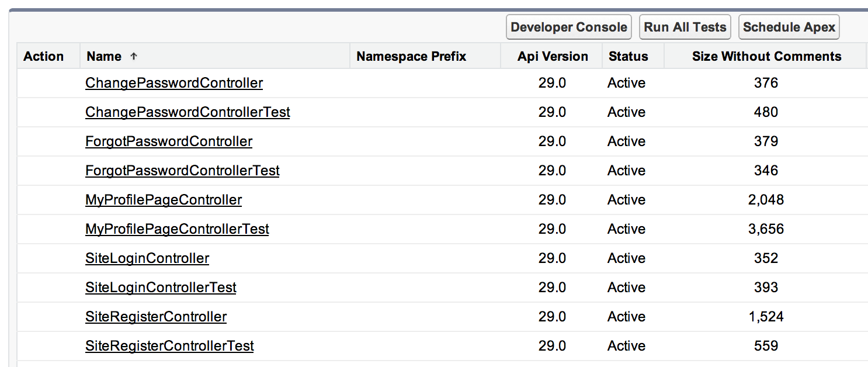Sort by the Name column header
Screen dimensions: 868x367
click(x=104, y=57)
